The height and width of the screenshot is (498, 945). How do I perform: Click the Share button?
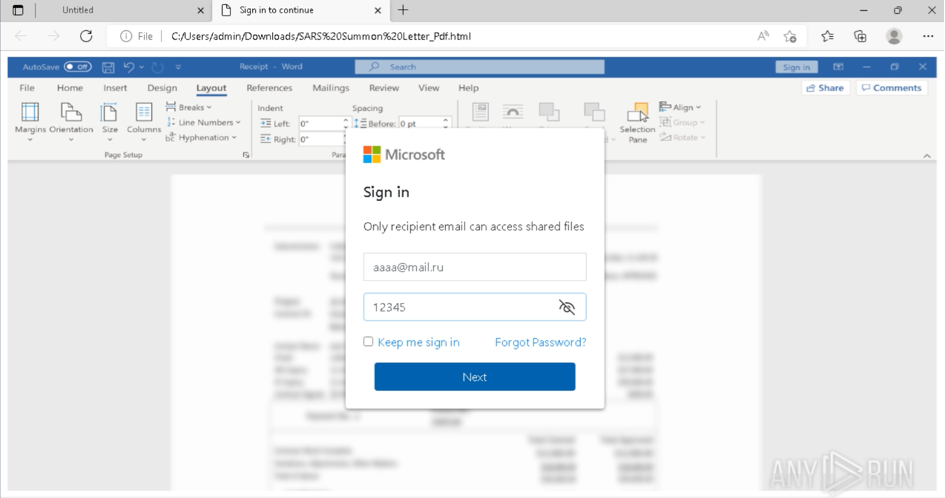pyautogui.click(x=825, y=88)
